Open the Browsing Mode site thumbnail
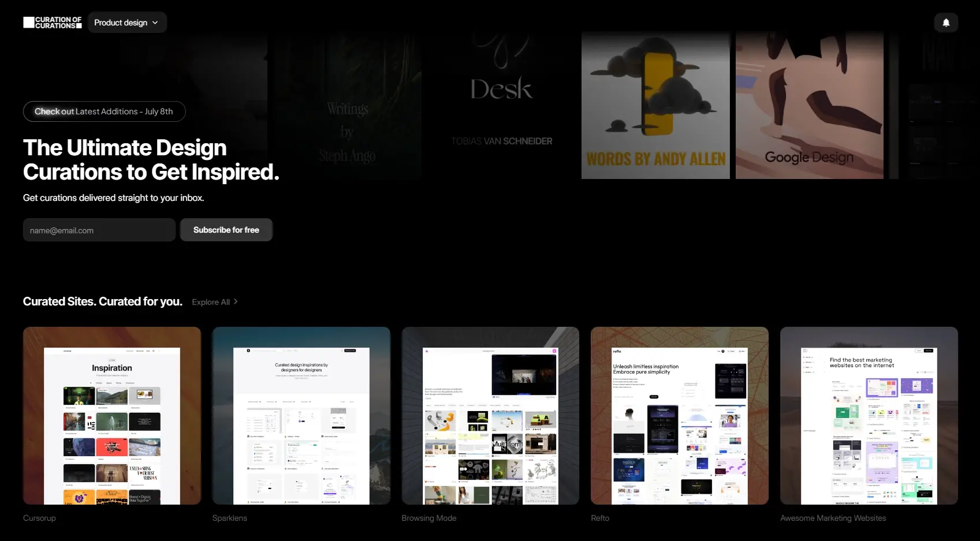This screenshot has width=980, height=541. coord(490,416)
